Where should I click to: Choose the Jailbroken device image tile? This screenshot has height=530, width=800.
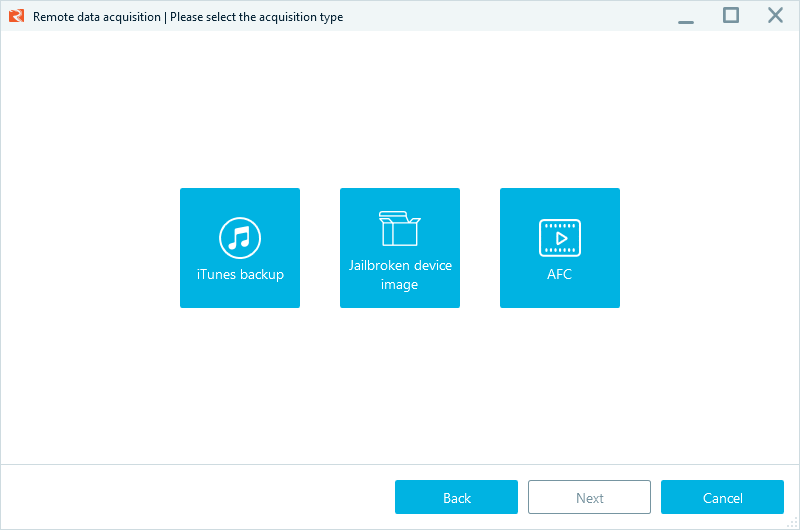[x=400, y=248]
